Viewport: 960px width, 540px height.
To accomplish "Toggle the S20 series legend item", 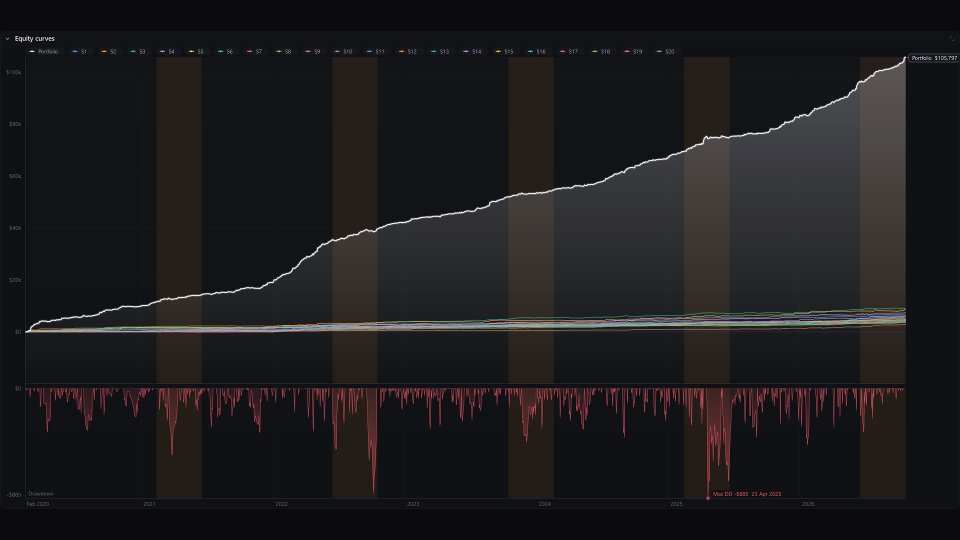I will (665, 51).
